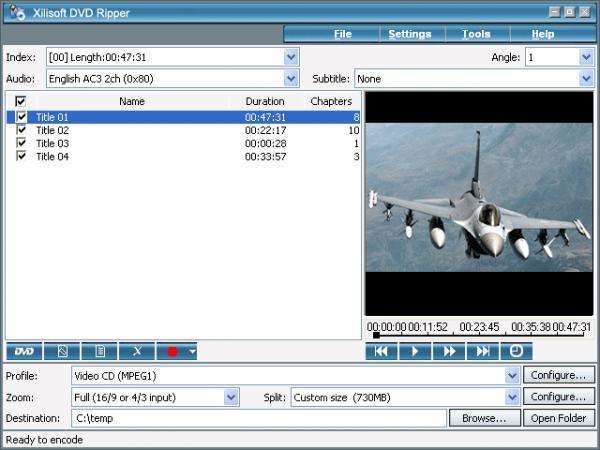The width and height of the screenshot is (600, 450).
Task: Click the Chapters column header
Action: click(x=331, y=101)
